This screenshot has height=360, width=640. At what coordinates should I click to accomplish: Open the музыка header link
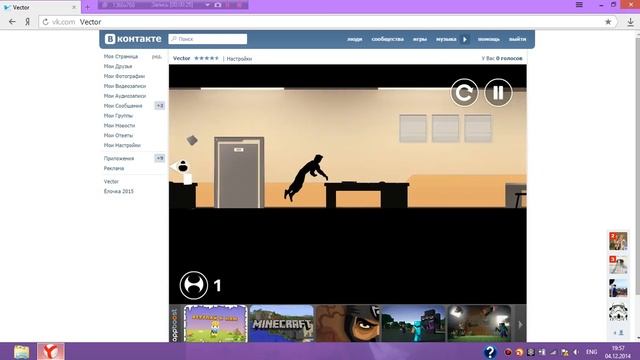point(446,39)
